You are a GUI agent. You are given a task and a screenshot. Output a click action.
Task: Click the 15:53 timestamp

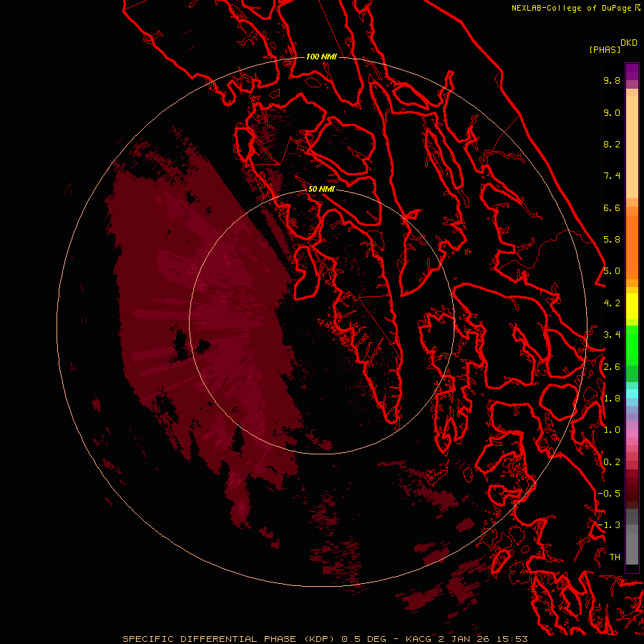[x=512, y=639]
